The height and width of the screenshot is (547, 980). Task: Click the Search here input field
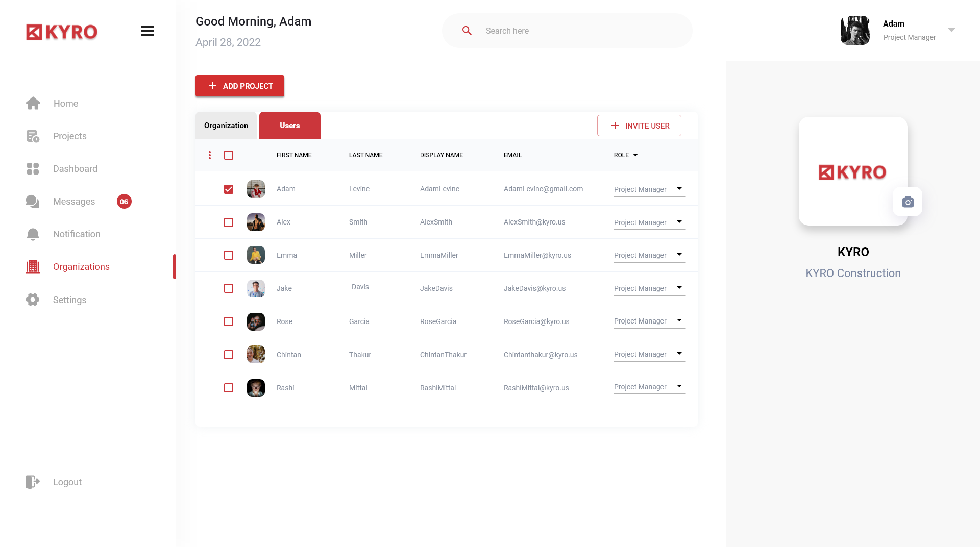567,31
